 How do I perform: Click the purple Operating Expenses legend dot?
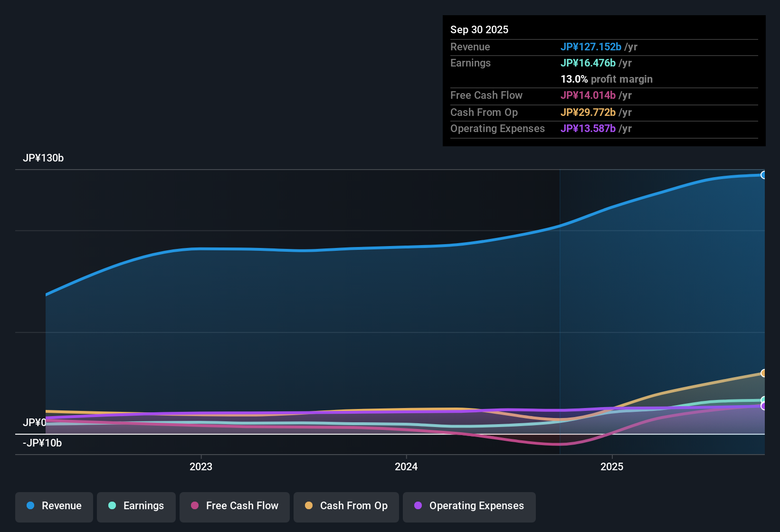coord(419,506)
